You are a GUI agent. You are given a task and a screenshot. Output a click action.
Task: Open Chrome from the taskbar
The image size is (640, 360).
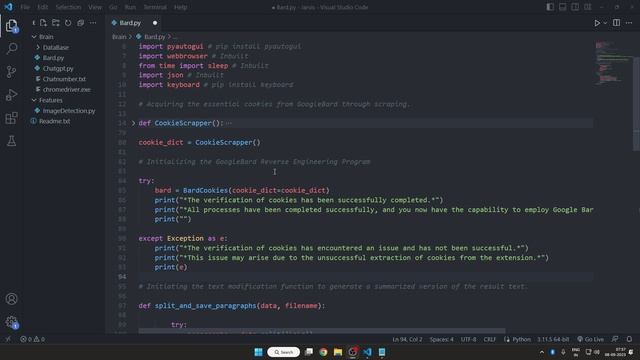[323, 352]
